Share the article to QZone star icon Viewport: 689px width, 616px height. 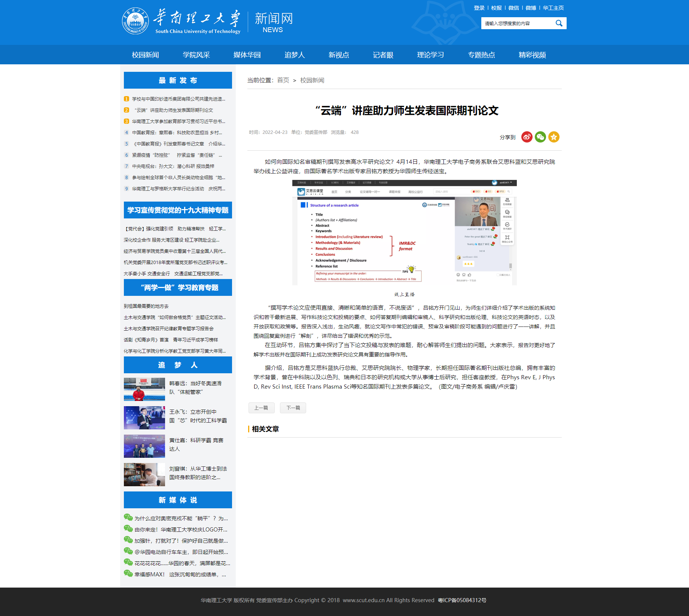click(x=554, y=137)
